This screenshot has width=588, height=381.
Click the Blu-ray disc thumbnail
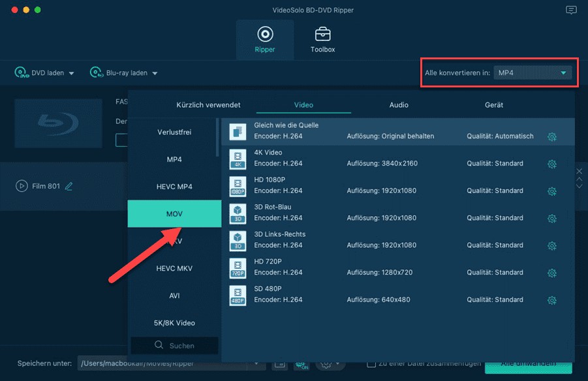pos(58,123)
